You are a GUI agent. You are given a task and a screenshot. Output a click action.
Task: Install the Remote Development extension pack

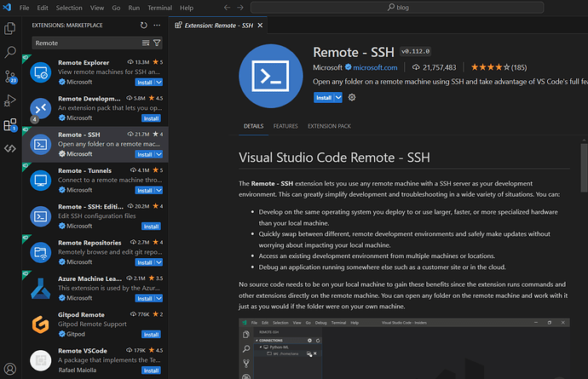tap(151, 118)
